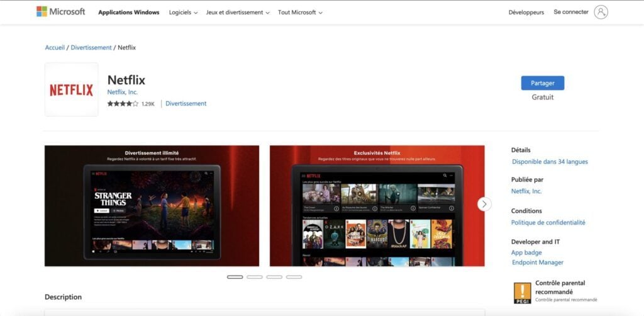Open the Développeurs link
Image resolution: width=644 pixels, height=316 pixels.
click(526, 13)
